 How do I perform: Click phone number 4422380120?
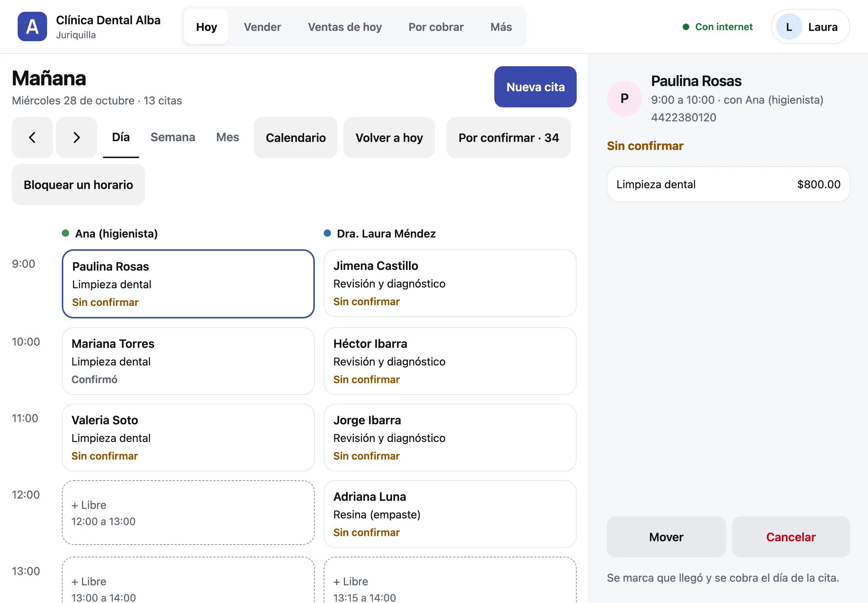click(x=683, y=118)
